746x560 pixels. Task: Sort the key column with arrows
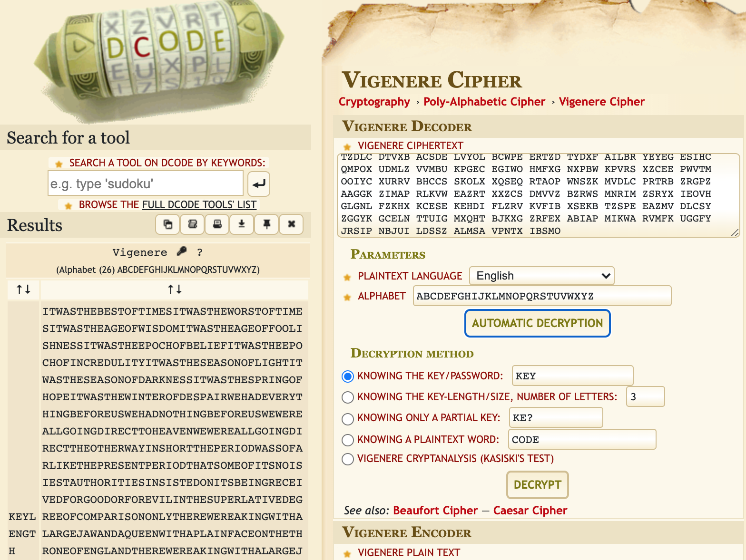point(23,289)
